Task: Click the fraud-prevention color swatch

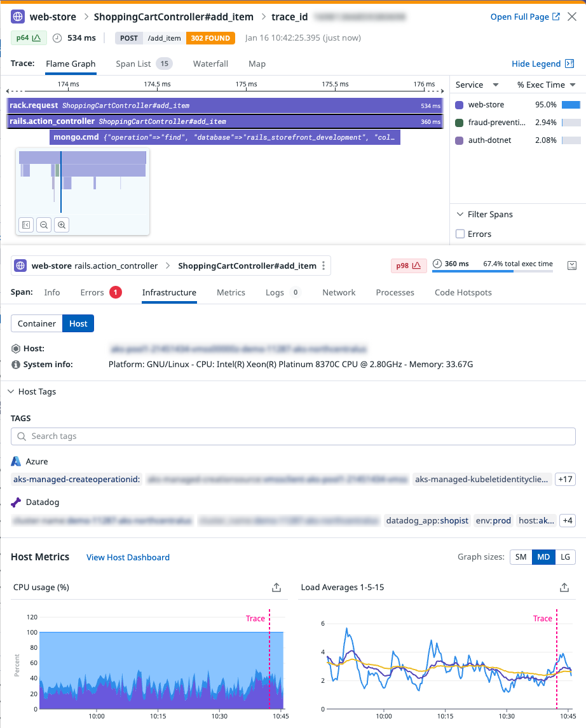Action: (460, 123)
